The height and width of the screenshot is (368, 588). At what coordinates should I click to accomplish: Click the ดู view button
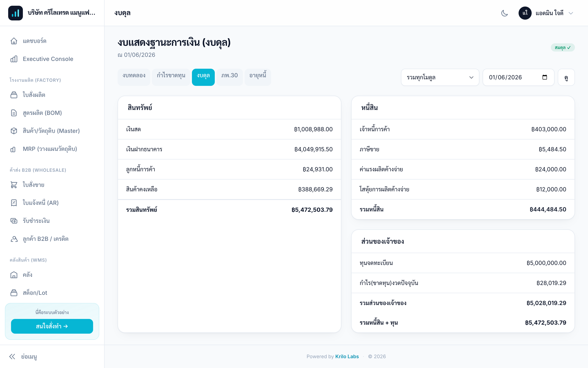566,77
